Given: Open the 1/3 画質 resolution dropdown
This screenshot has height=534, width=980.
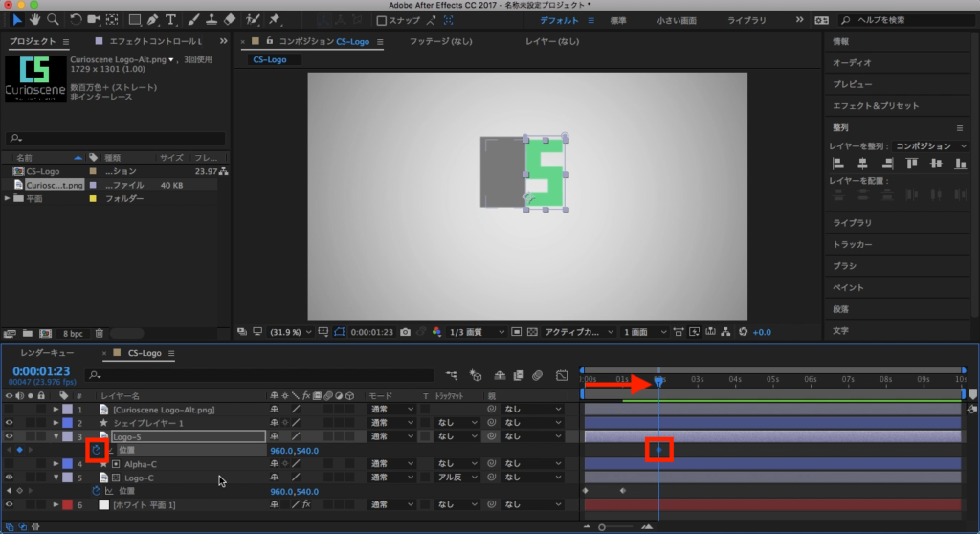Looking at the screenshot, I should tap(473, 332).
